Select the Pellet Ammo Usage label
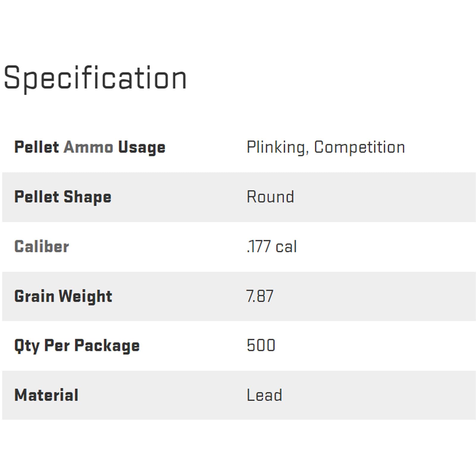This screenshot has width=476, height=476. click(x=90, y=147)
